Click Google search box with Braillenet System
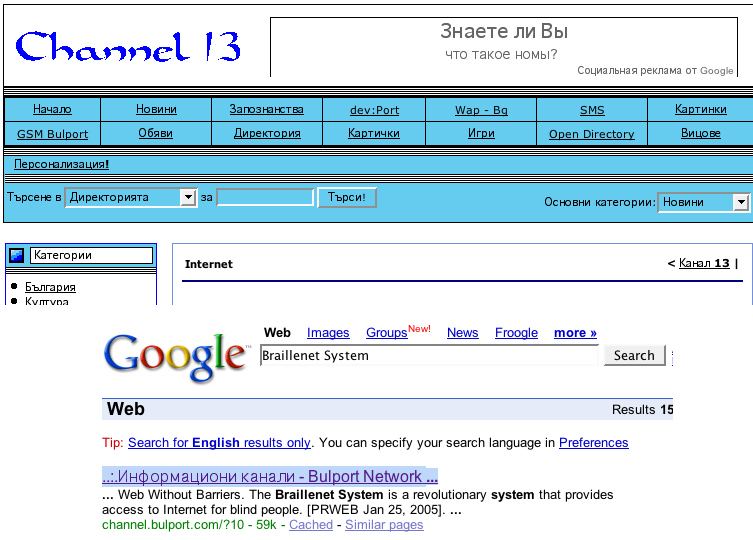 pos(429,356)
